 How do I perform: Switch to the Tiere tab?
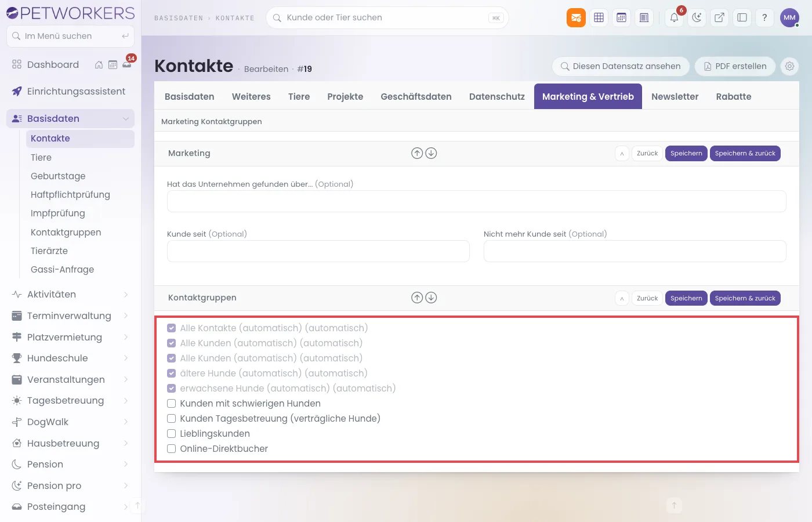(x=299, y=96)
